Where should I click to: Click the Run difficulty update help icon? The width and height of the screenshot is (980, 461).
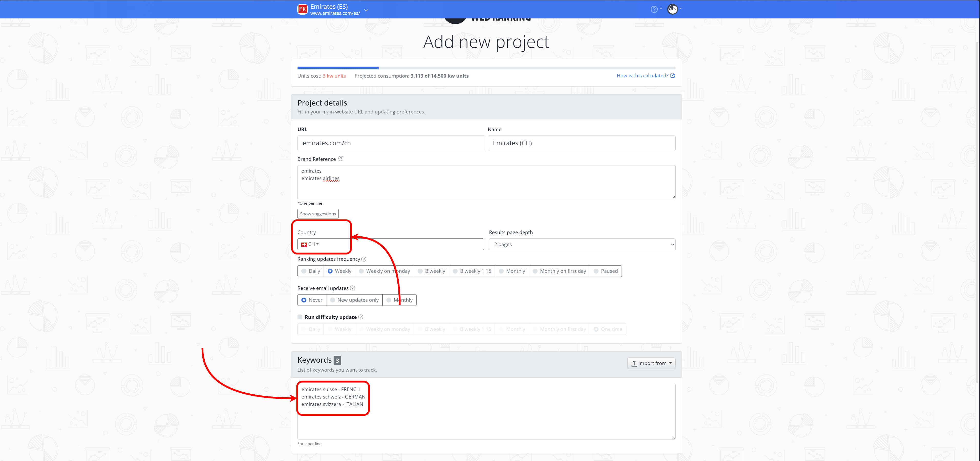point(361,317)
